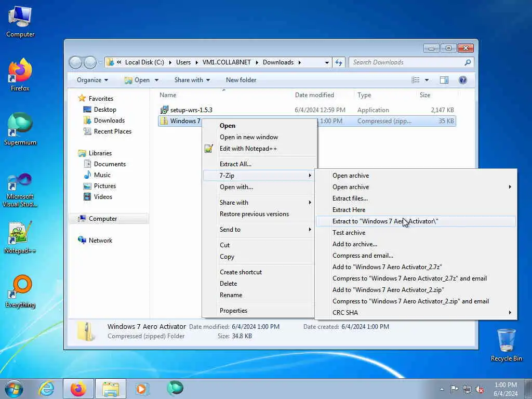The image size is (532, 399).
Task: Open the Share with toolbar dropdown
Action: point(192,80)
